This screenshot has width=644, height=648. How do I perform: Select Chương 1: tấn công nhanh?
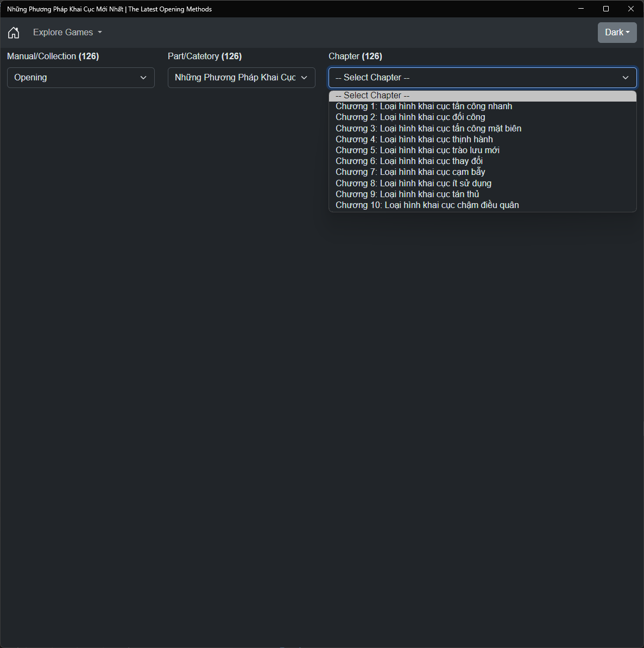click(424, 106)
